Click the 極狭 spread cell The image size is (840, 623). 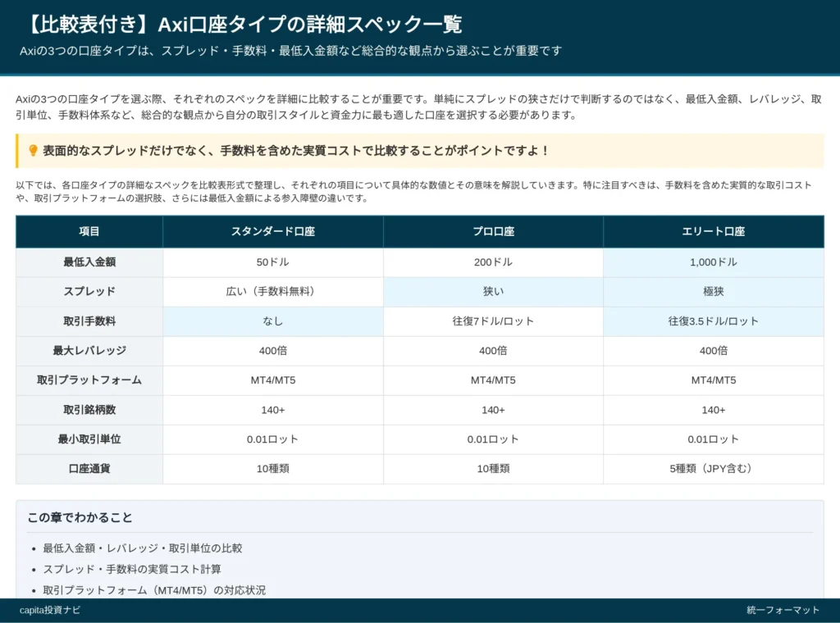pos(714,292)
